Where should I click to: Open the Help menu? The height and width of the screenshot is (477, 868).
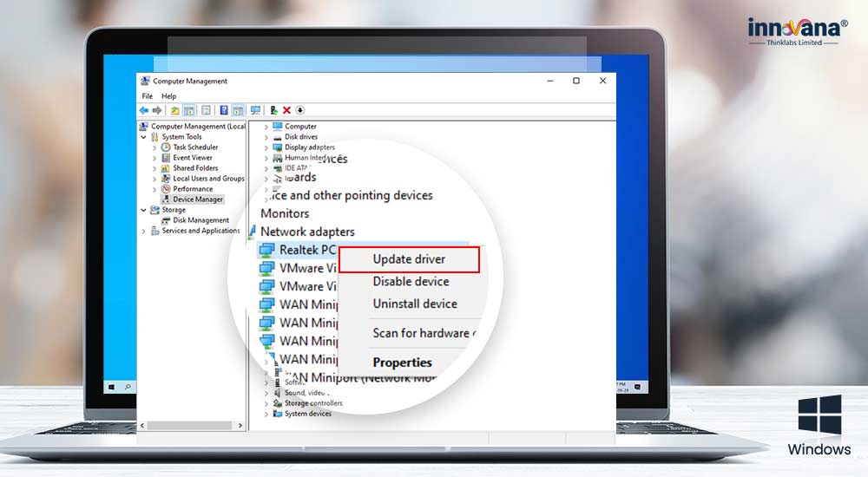point(169,96)
